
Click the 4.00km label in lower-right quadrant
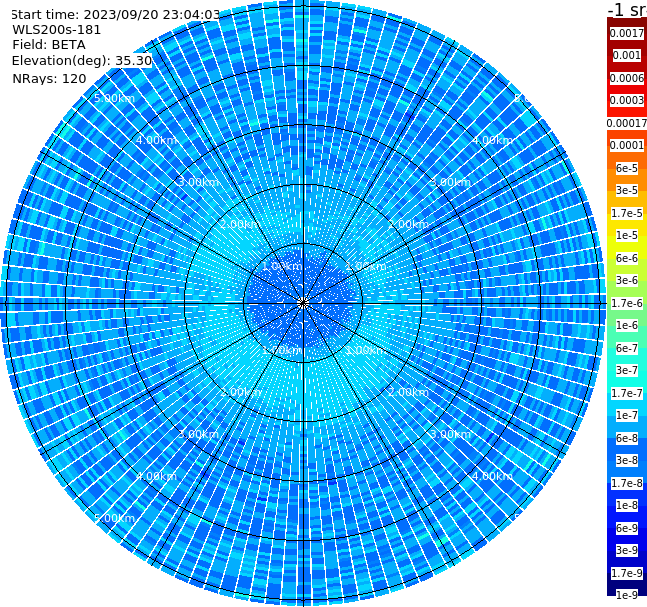coord(493,476)
